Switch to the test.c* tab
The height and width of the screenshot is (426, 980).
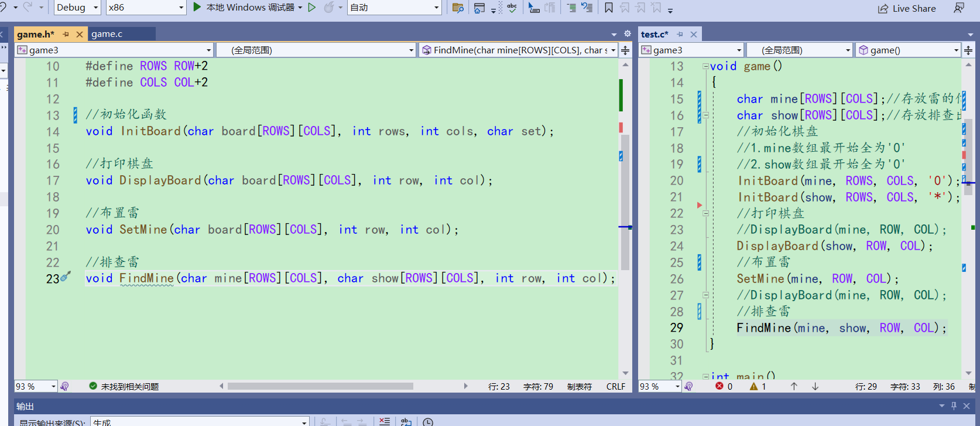(655, 34)
